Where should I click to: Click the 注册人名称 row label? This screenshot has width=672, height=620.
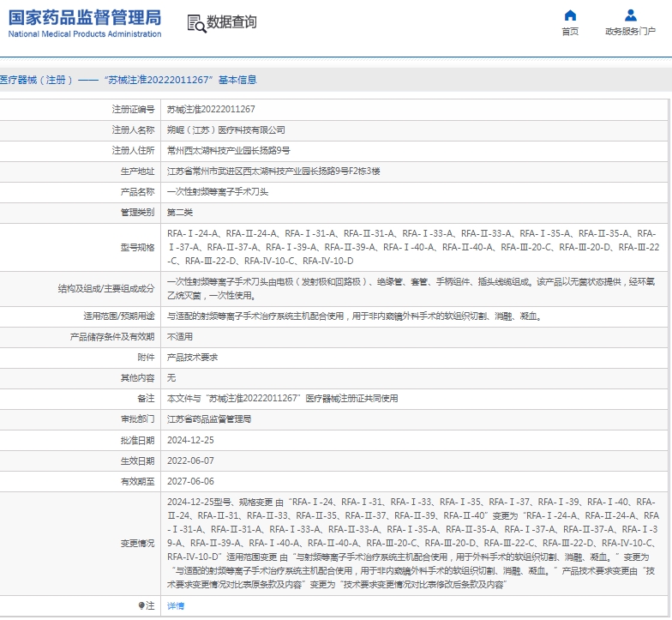click(134, 130)
